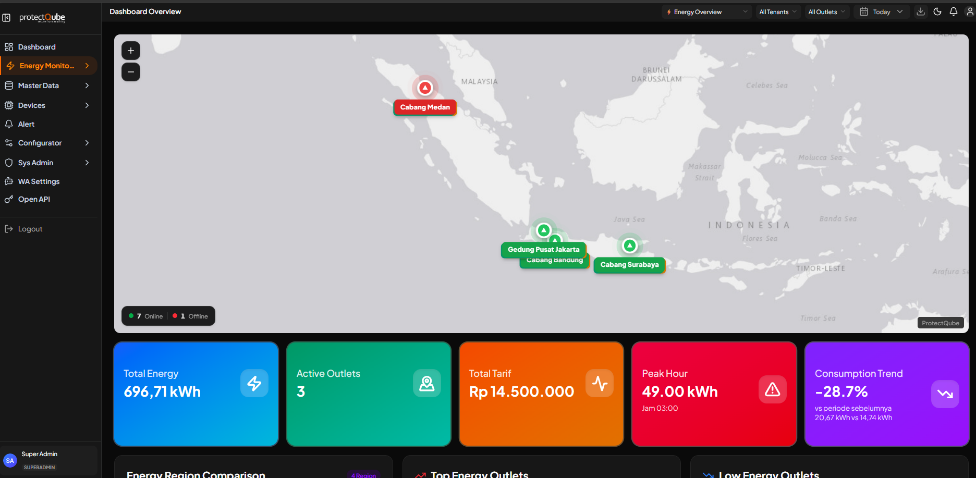Open the Energy Overview dropdown
Image resolution: width=976 pixels, height=478 pixels.
(x=707, y=11)
